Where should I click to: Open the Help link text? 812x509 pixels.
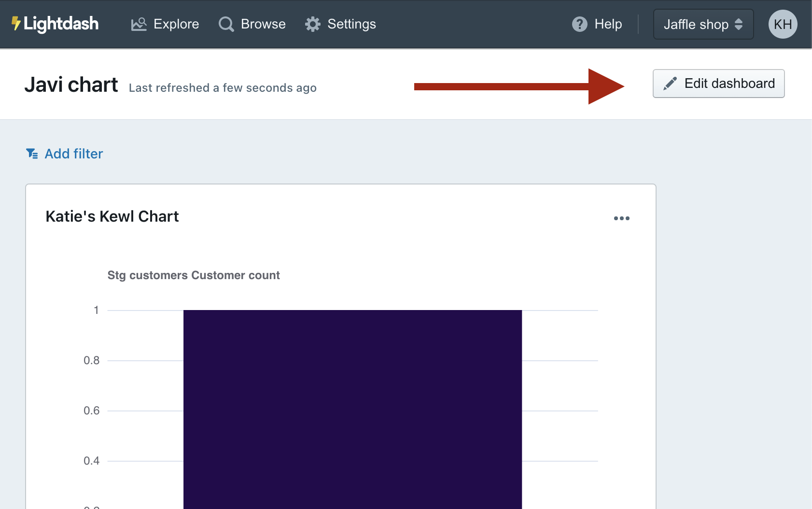[x=608, y=24]
